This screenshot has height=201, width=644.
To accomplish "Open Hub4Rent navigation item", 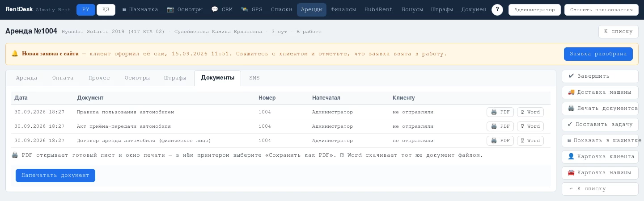I will pos(378,10).
